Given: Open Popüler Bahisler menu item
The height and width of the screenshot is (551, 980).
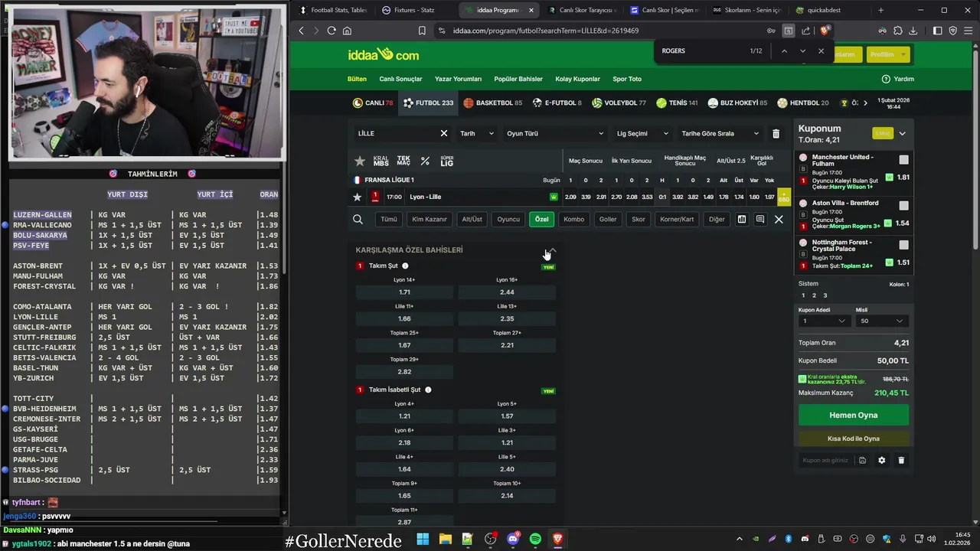Looking at the screenshot, I should tap(518, 79).
